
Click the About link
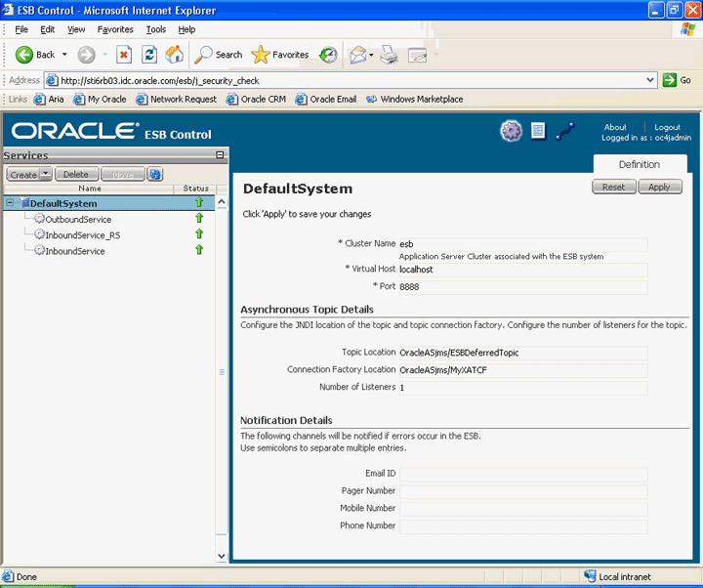tap(615, 127)
